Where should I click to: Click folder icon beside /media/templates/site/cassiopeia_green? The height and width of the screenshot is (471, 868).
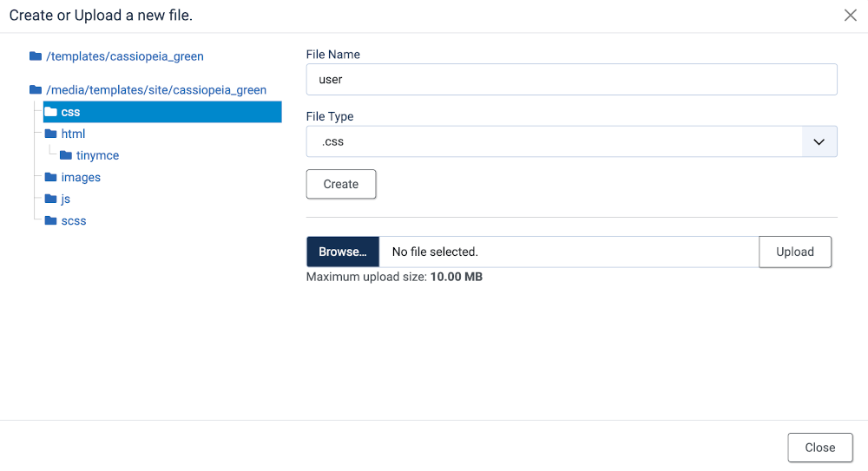[x=36, y=90]
